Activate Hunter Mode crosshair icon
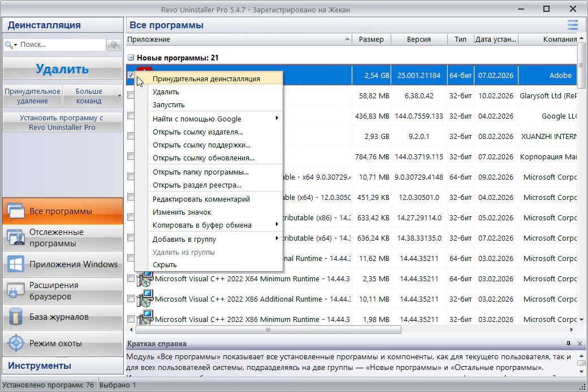 (x=15, y=343)
